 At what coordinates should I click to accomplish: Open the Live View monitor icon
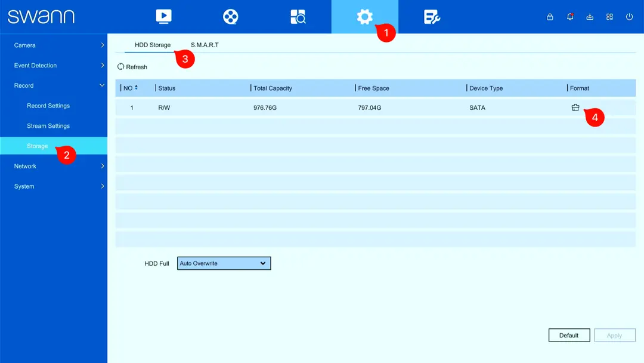tap(163, 17)
